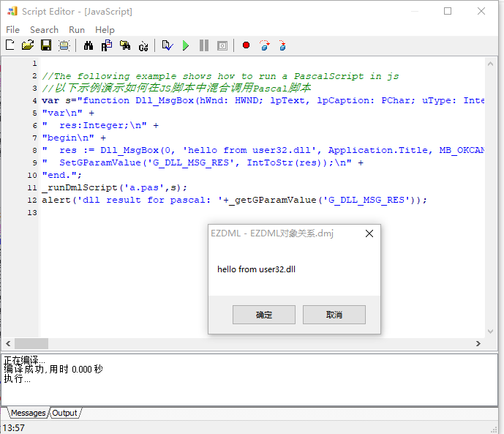
Task: Open a script with the folder icon
Action: (x=28, y=45)
